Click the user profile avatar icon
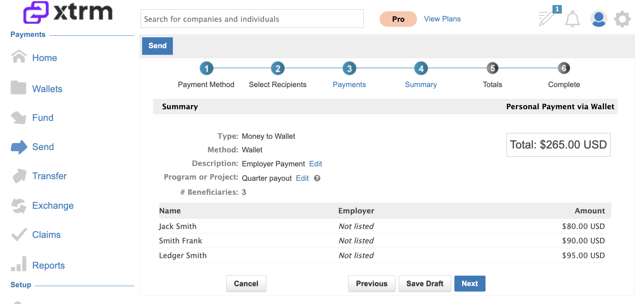Screen dimensions: 644x304 [x=598, y=19]
